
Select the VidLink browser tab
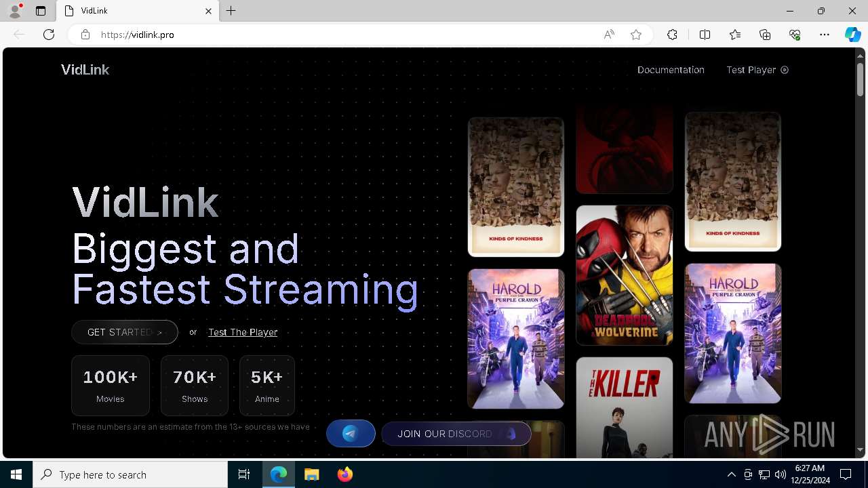tap(138, 11)
